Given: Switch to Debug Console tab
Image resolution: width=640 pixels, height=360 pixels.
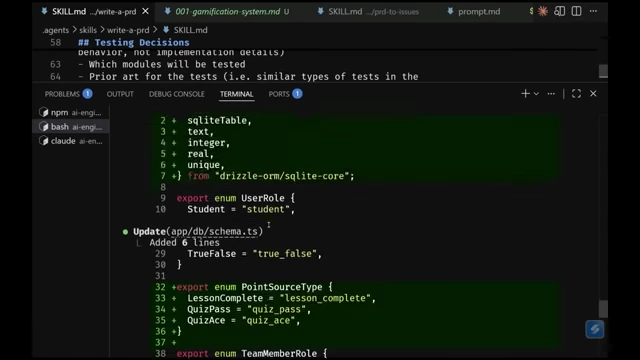Looking at the screenshot, I should (x=176, y=94).
